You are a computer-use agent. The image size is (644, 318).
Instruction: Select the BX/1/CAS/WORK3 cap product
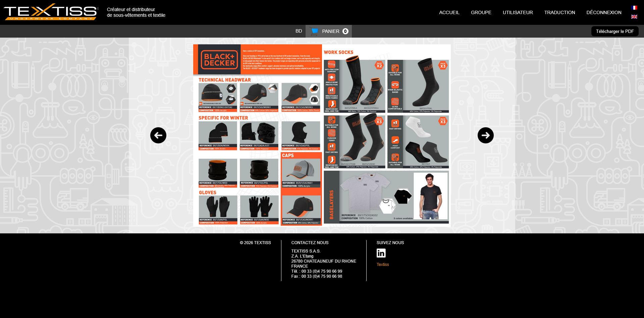click(x=301, y=97)
